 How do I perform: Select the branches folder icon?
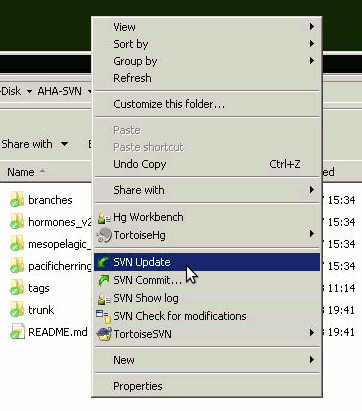pyautogui.click(x=17, y=199)
